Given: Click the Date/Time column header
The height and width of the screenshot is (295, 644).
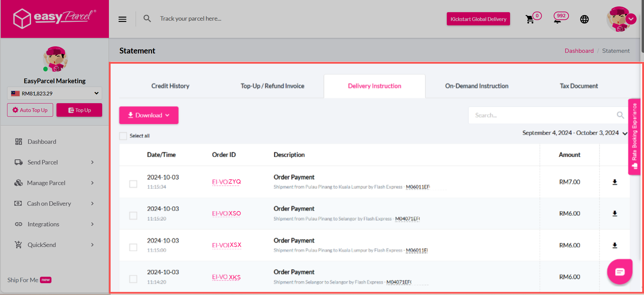Looking at the screenshot, I should click(161, 155).
